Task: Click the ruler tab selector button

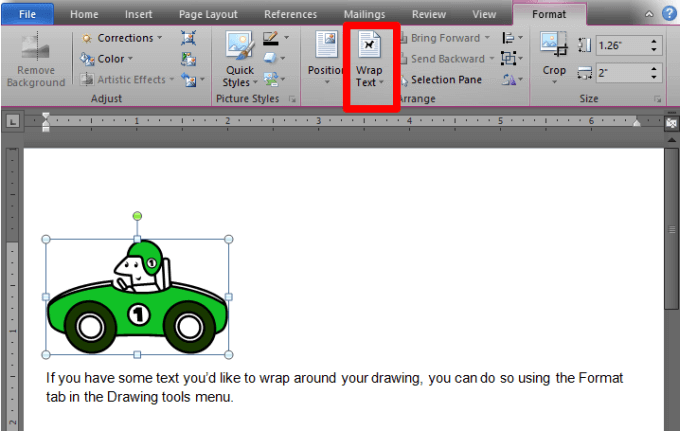Action: [13, 121]
